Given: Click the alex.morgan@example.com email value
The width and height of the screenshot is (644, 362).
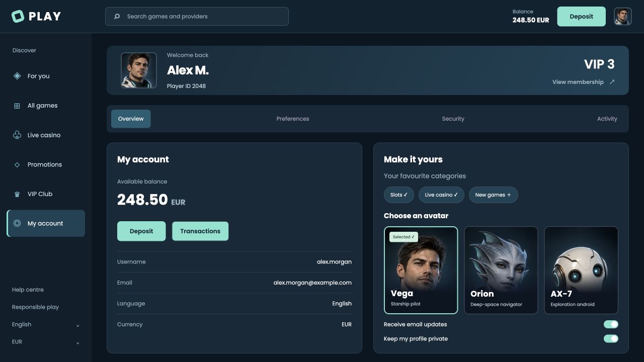Looking at the screenshot, I should (312, 283).
